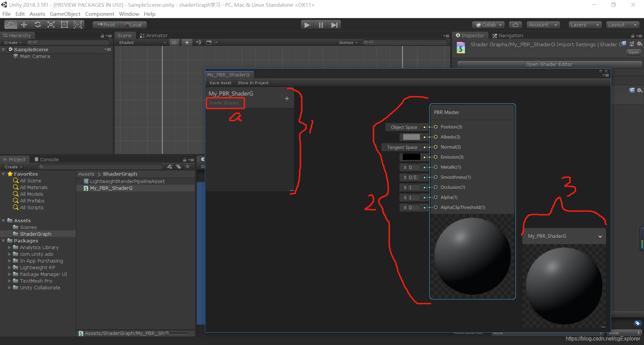Click Open Shader Editor button
This screenshot has height=345, width=644.
[549, 64]
